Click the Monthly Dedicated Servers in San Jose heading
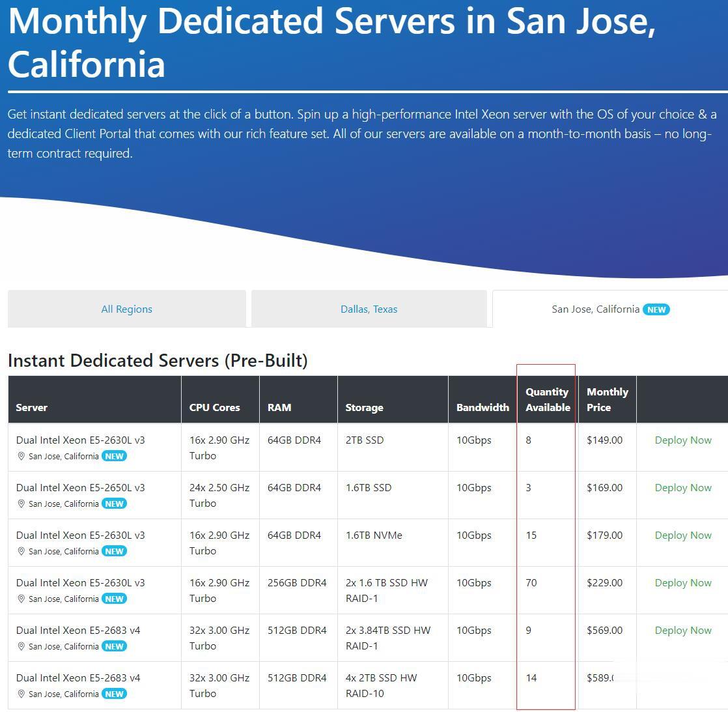The height and width of the screenshot is (712, 728). 331,43
